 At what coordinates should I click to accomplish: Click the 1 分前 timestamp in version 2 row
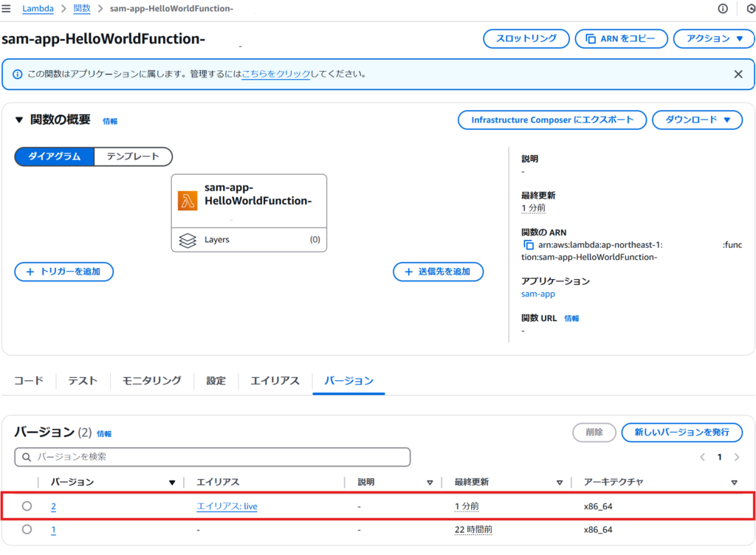(x=467, y=506)
